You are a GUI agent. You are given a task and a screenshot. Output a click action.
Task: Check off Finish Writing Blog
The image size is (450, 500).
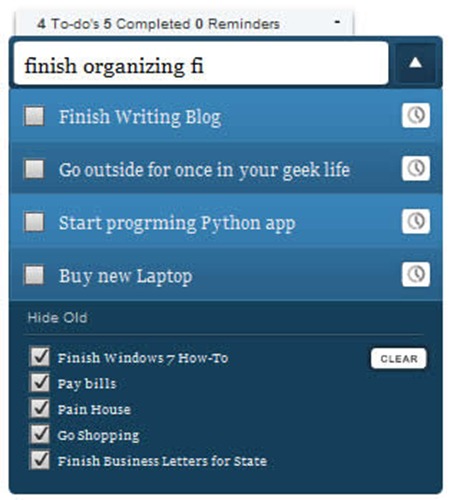pyautogui.click(x=34, y=116)
